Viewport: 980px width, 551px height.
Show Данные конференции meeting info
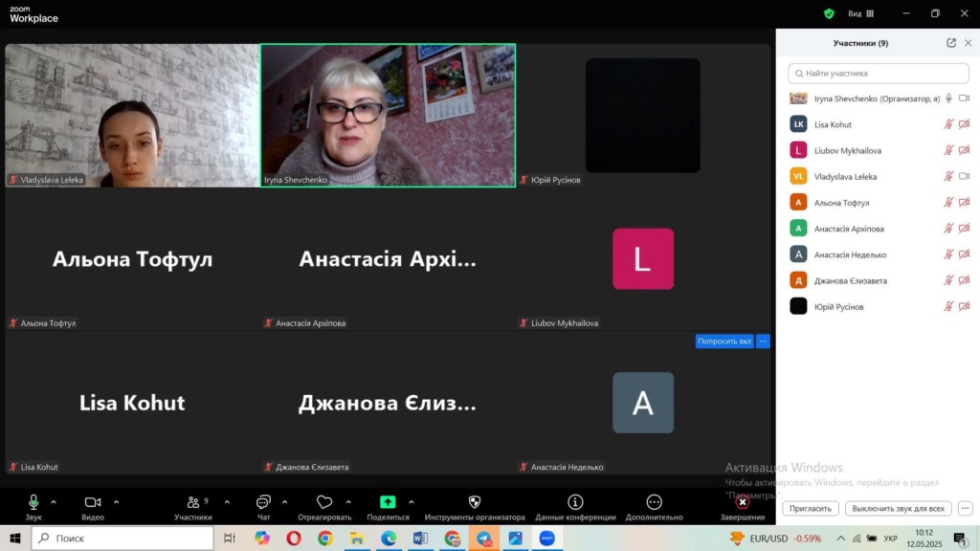(575, 507)
